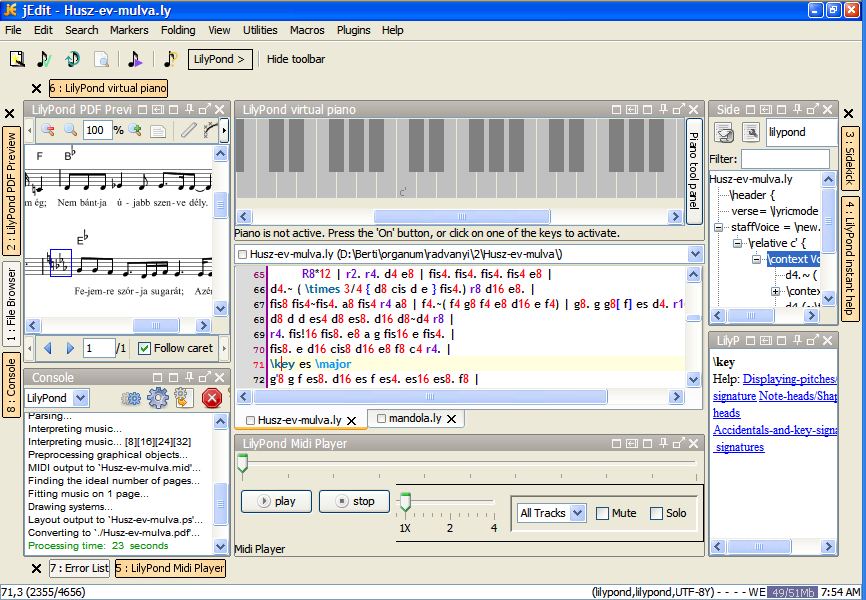866x600 pixels.
Task: Click the music note with green checkmark icon
Action: [44, 59]
